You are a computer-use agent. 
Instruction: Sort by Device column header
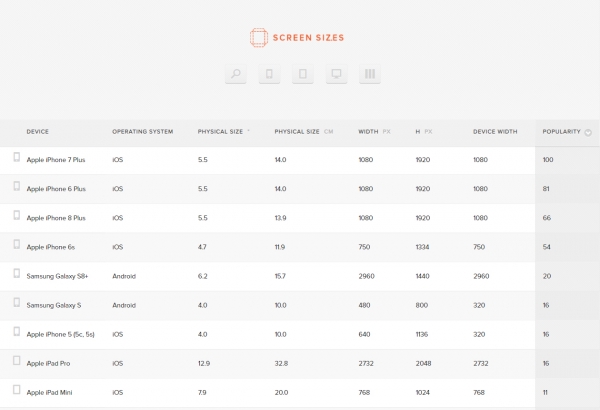tap(38, 132)
